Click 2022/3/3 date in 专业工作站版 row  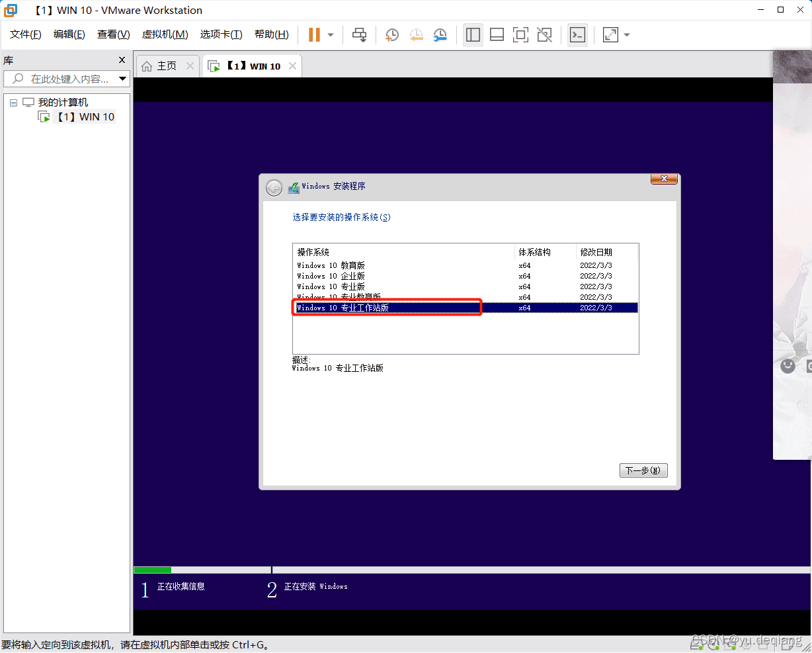(x=596, y=308)
